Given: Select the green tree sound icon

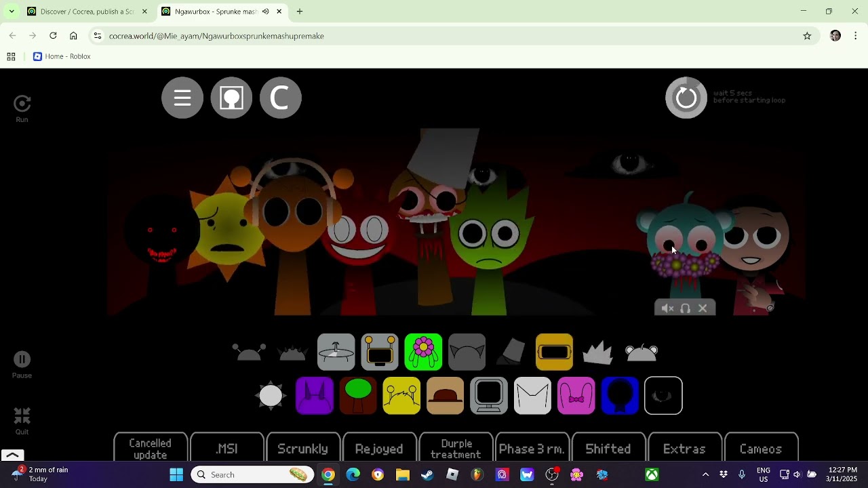Looking at the screenshot, I should coord(358,395).
